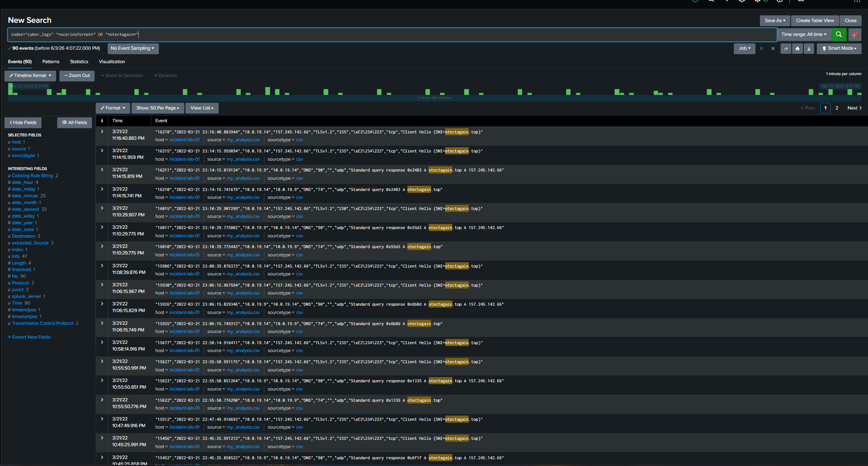
Task: Click Extract New Fields link
Action: pos(29,337)
